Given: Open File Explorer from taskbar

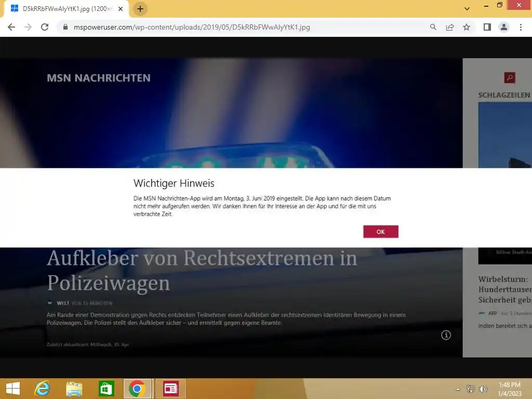Looking at the screenshot, I should click(x=74, y=389).
